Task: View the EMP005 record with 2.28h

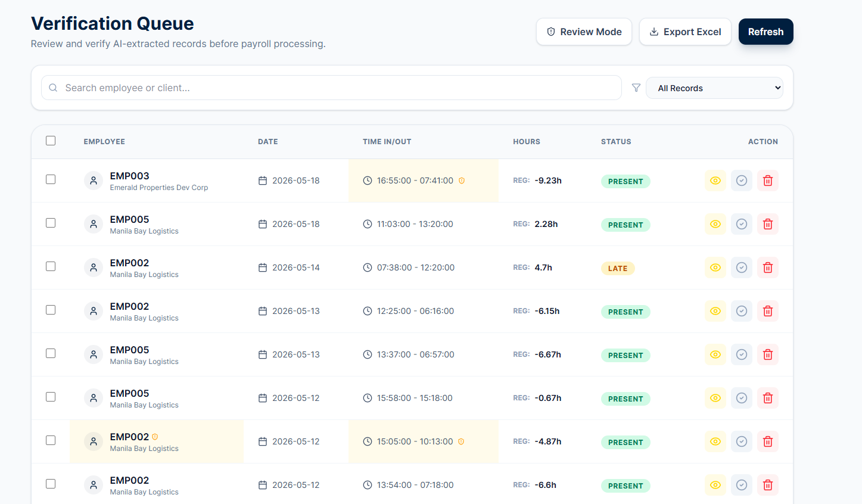Action: tap(715, 224)
